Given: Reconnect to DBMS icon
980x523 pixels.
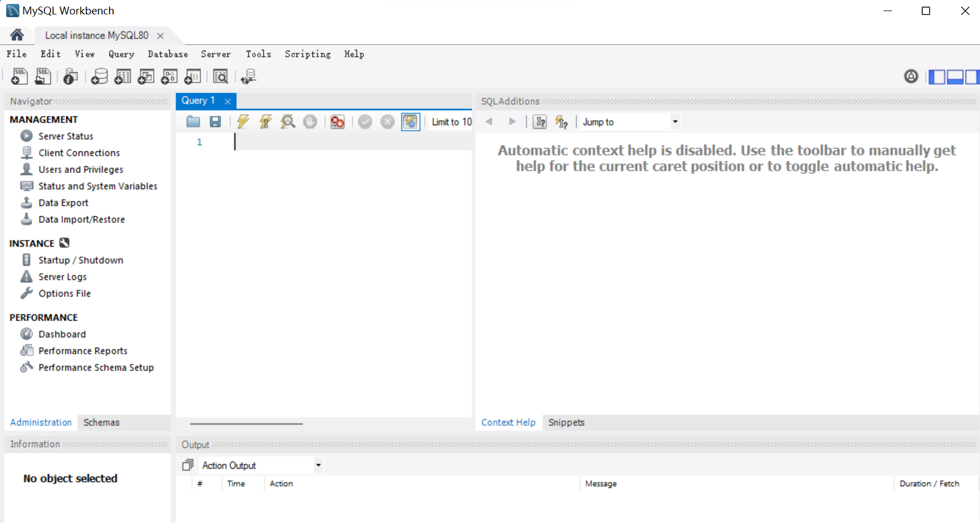Looking at the screenshot, I should [248, 76].
